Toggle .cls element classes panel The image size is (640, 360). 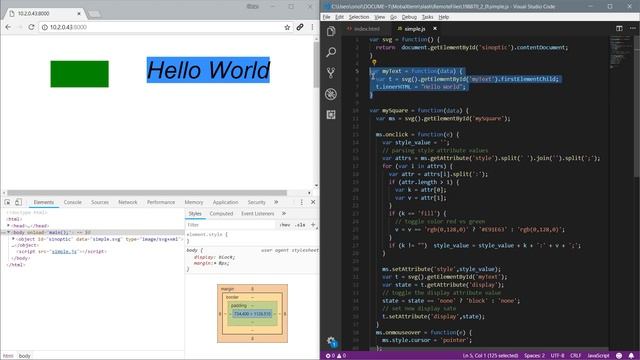click(x=300, y=225)
